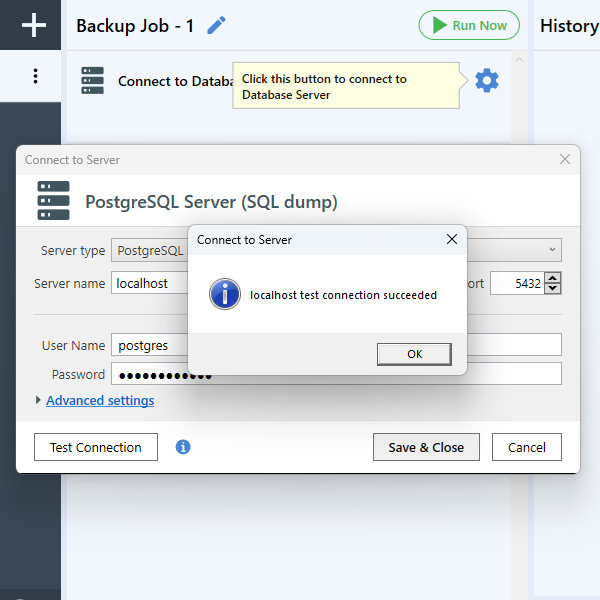Image resolution: width=600 pixels, height=600 pixels.
Task: Edit the Backup Job name with the pencil icon
Action: [216, 26]
